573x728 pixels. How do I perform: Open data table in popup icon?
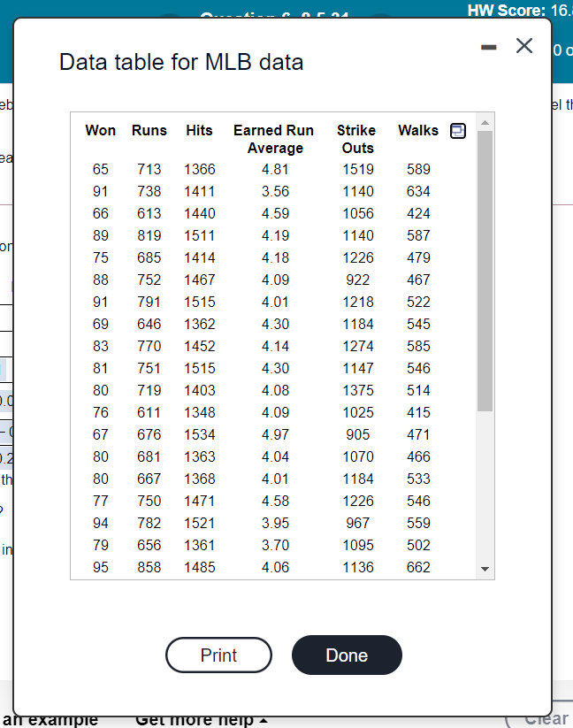tap(458, 131)
